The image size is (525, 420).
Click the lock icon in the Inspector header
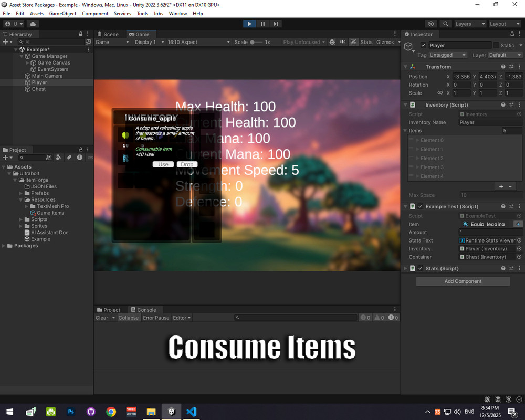click(x=511, y=34)
